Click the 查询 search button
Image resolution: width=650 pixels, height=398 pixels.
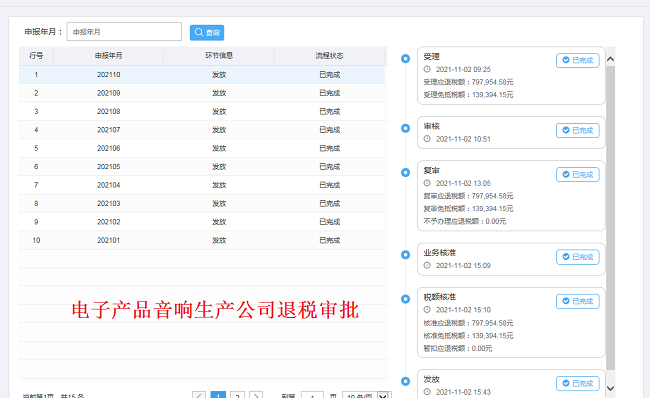click(x=207, y=32)
